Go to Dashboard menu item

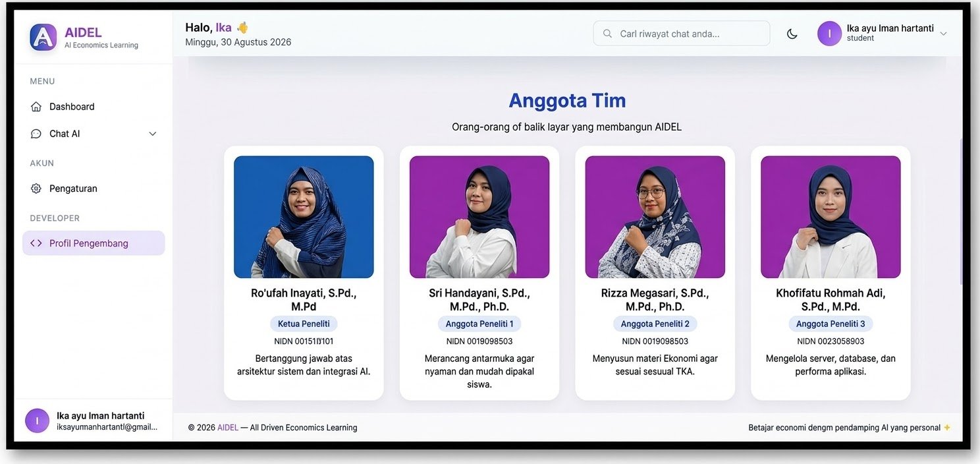click(94, 107)
